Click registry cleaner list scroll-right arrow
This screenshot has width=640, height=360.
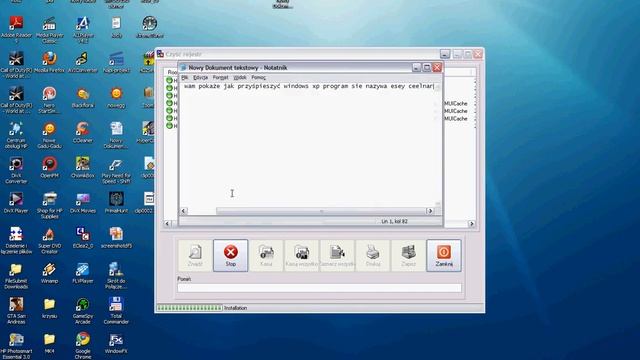472,224
